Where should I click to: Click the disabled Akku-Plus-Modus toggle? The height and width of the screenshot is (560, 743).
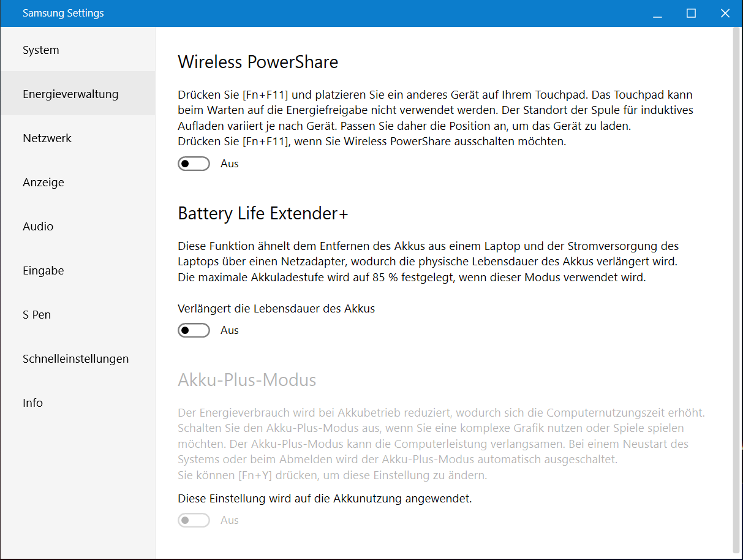pyautogui.click(x=194, y=520)
